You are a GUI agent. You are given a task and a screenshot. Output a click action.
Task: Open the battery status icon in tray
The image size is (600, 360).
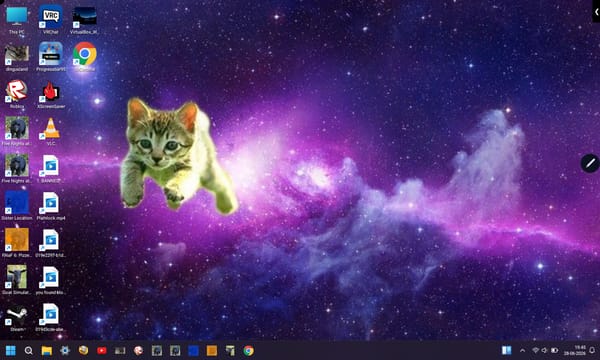click(x=554, y=350)
